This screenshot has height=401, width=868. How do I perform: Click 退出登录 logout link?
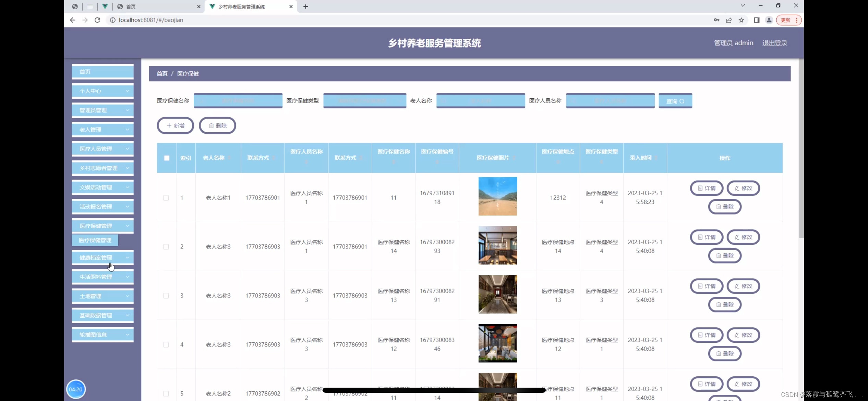774,42
